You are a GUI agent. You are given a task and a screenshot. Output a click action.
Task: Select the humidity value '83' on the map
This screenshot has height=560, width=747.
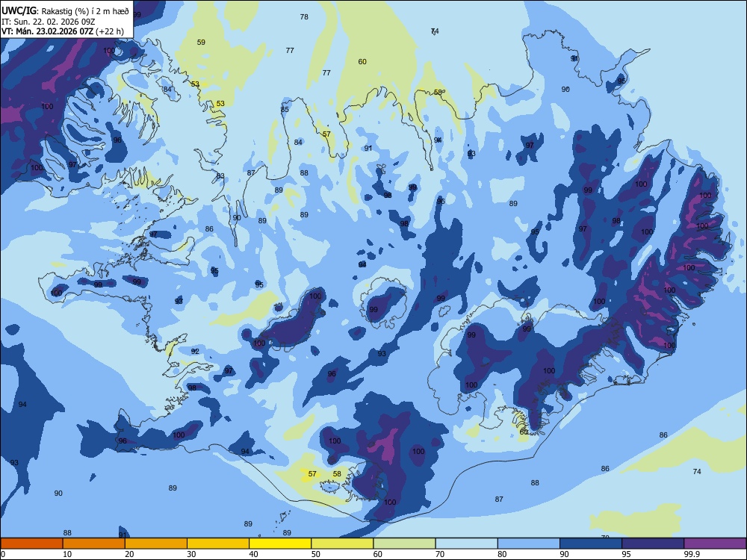tap(220, 176)
